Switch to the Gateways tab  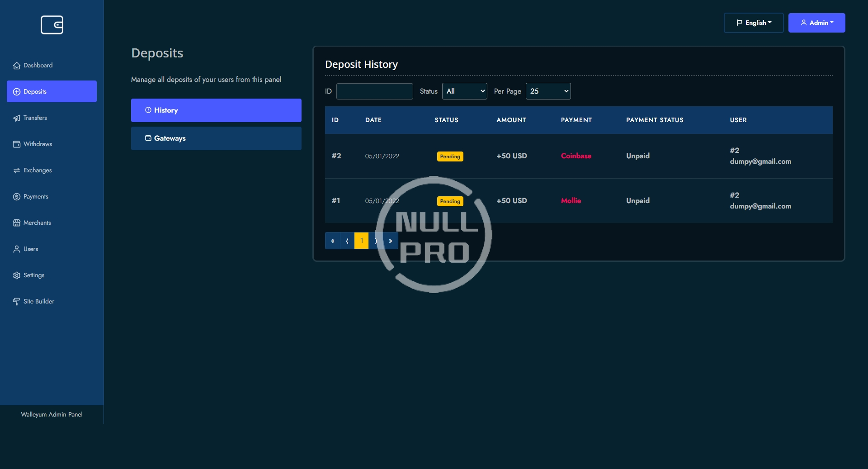click(216, 138)
